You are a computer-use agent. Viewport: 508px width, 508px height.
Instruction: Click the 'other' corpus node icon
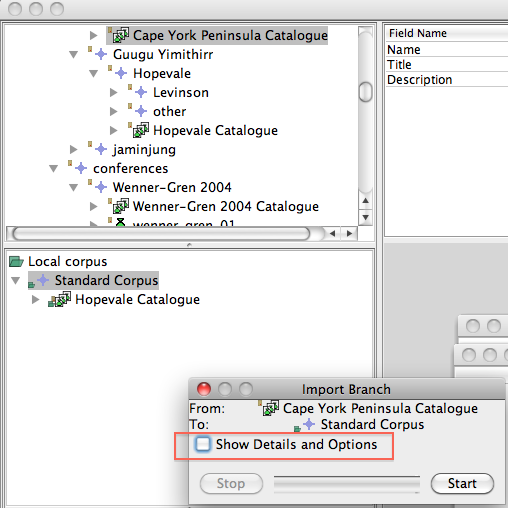(141, 111)
